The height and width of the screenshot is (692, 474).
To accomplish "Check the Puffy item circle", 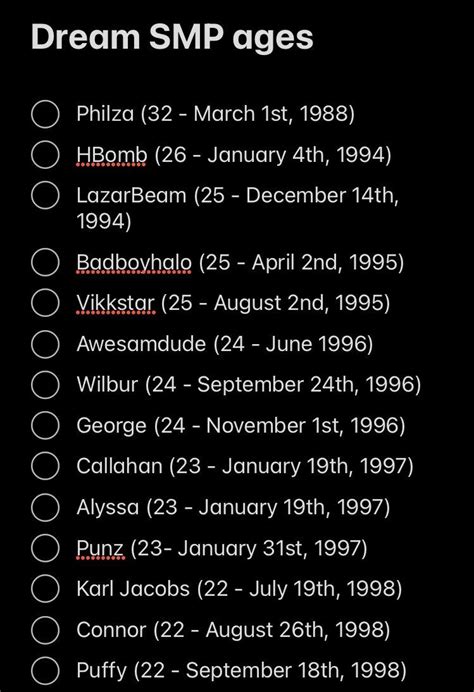I will [45, 670].
